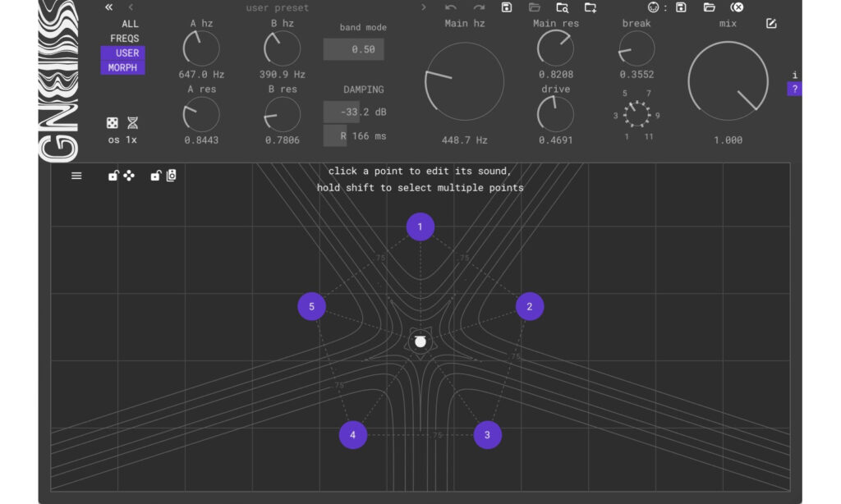
Task: Toggle the lock beside the speaker icon
Action: (x=155, y=176)
